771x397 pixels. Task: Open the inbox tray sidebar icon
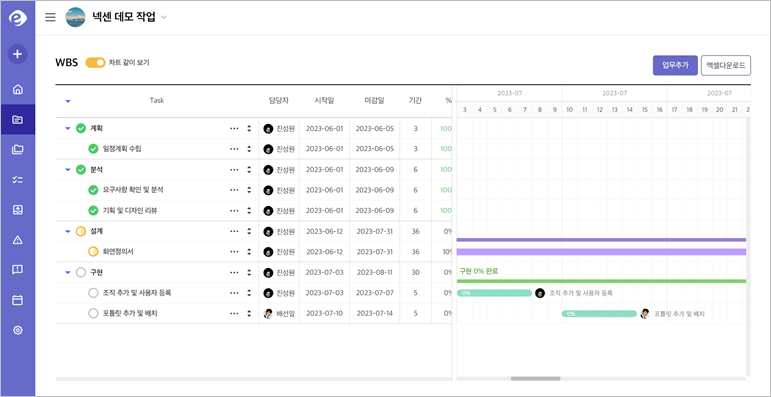[x=18, y=210]
